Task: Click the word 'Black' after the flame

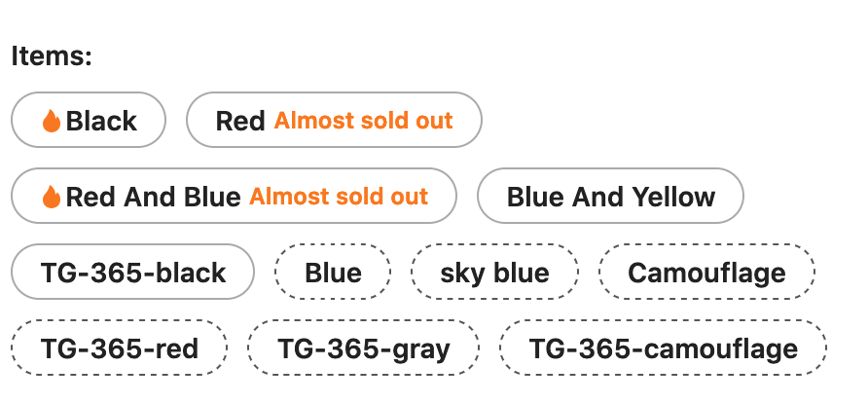Action: (x=101, y=121)
